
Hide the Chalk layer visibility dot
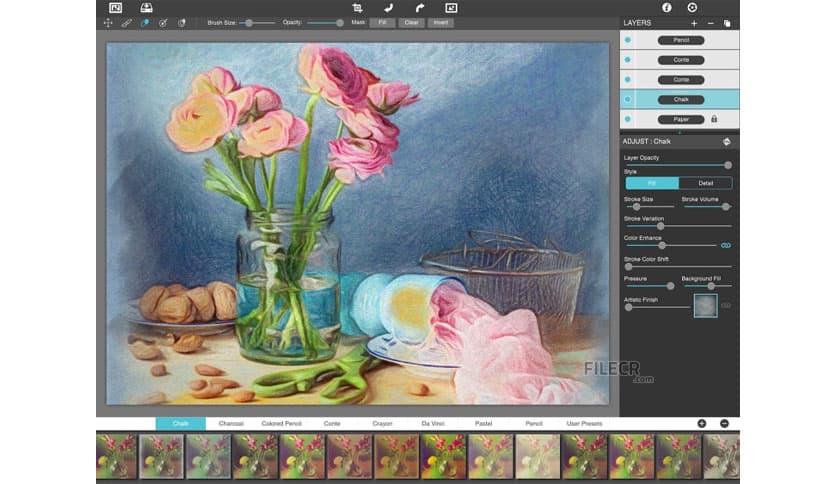[628, 99]
